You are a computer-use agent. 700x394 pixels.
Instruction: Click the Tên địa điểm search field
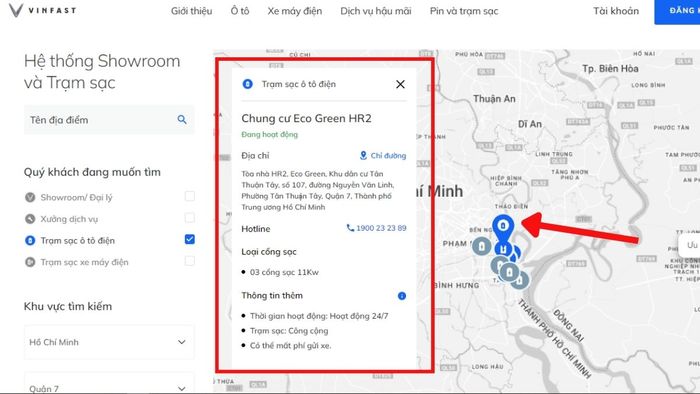click(x=102, y=120)
